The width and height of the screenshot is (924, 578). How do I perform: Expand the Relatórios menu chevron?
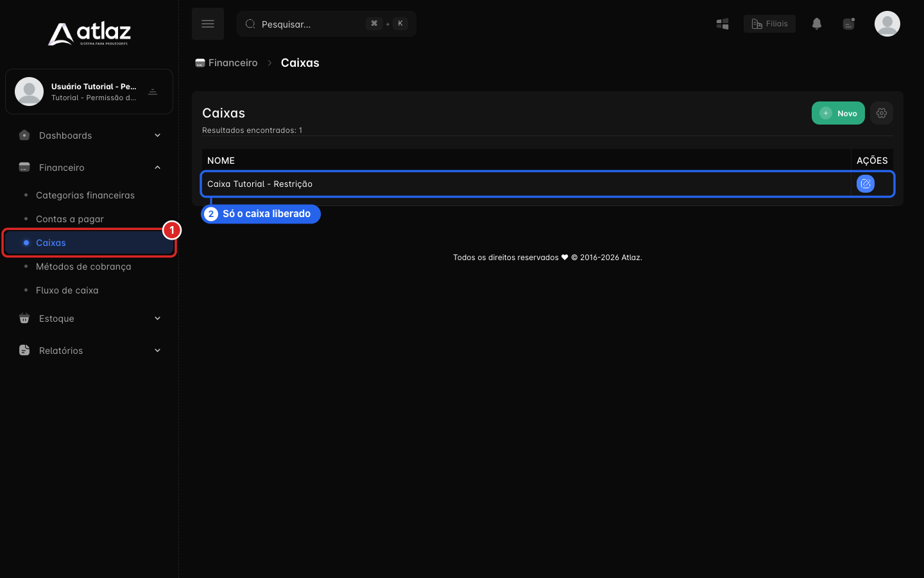click(x=158, y=351)
